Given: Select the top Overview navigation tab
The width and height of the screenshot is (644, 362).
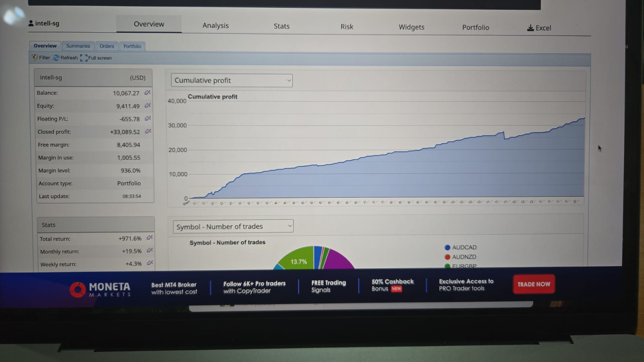Looking at the screenshot, I should coord(149,24).
